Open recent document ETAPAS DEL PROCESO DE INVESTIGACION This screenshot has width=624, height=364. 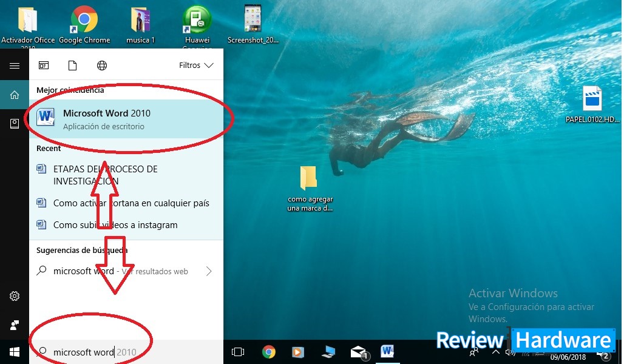(126, 175)
